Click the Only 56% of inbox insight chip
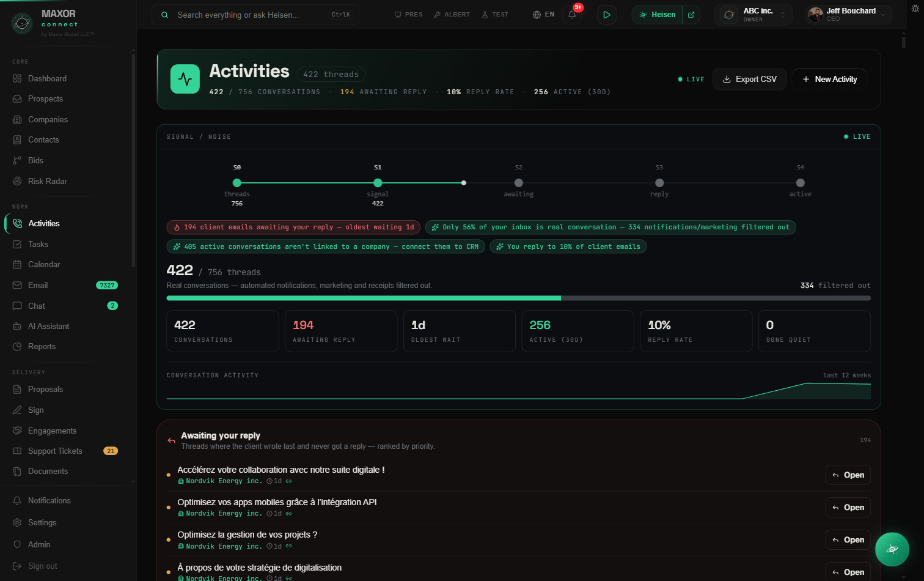Screen dimensions: 924x581 (610, 227)
